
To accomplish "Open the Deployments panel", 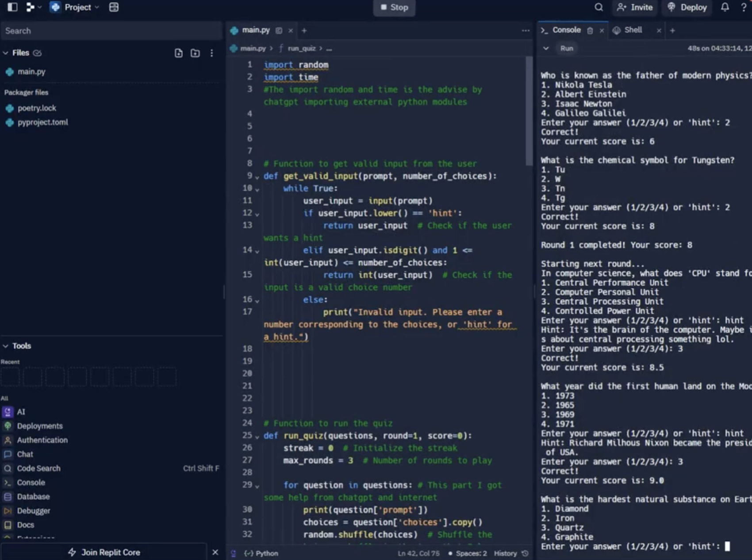I will click(x=40, y=426).
